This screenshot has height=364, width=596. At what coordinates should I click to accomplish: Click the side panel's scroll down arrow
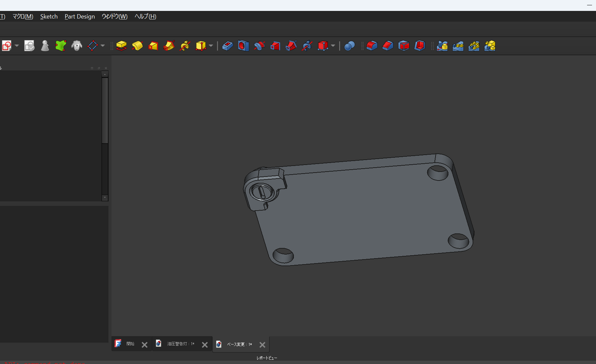(105, 198)
